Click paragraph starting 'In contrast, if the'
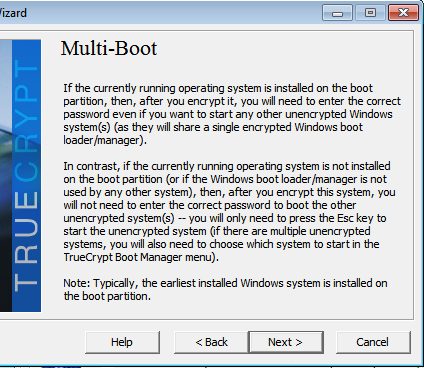The image size is (424, 368). (229, 212)
